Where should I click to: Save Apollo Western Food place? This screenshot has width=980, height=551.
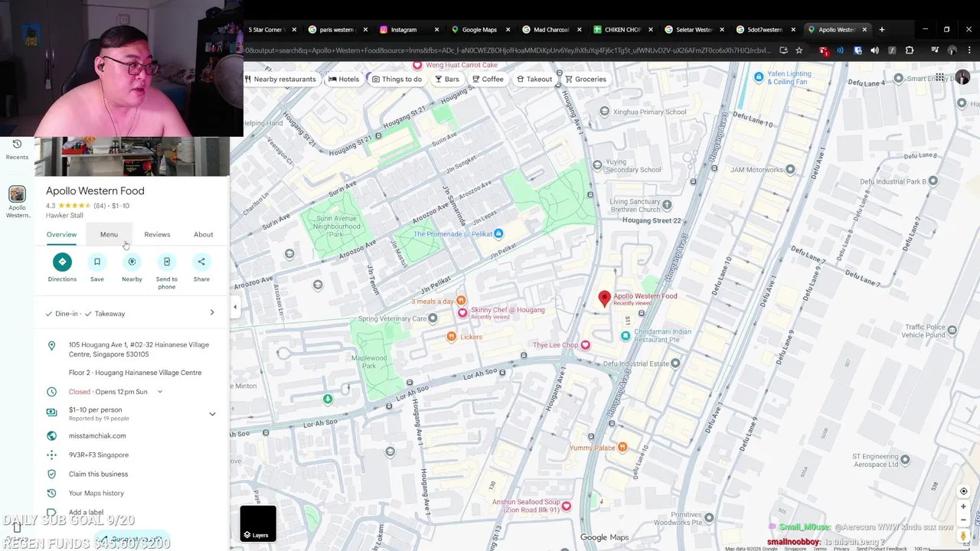tap(97, 262)
